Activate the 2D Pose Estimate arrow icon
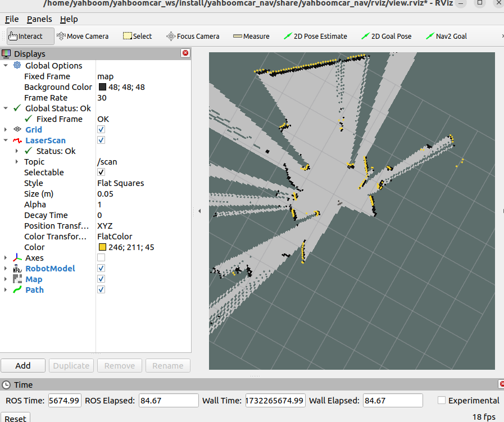Viewport: 504px width, 422px height. (288, 36)
